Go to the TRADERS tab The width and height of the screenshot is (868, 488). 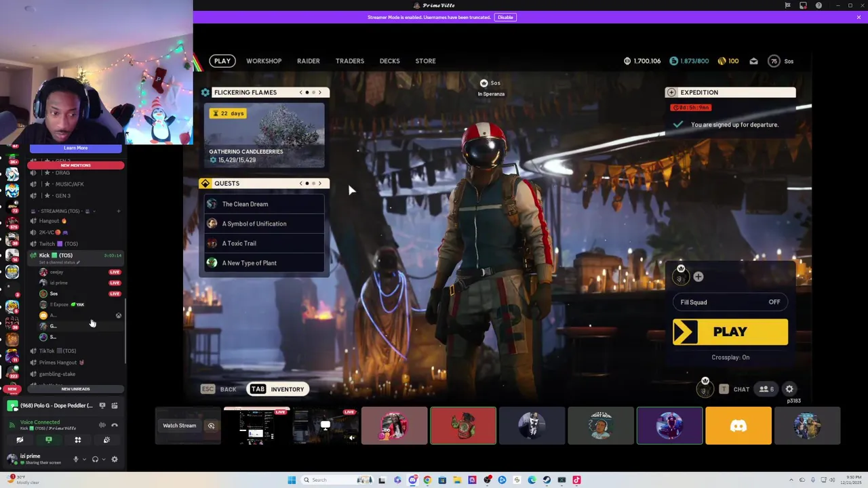pos(350,61)
